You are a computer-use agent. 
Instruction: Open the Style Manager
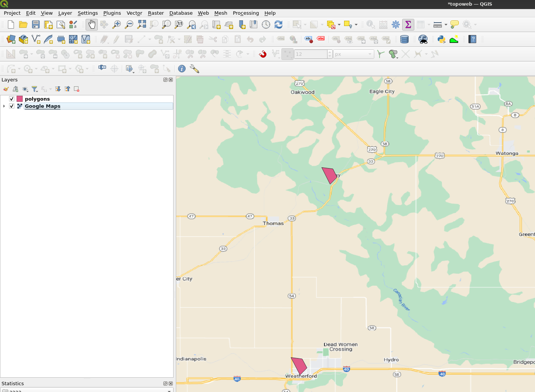point(73,24)
